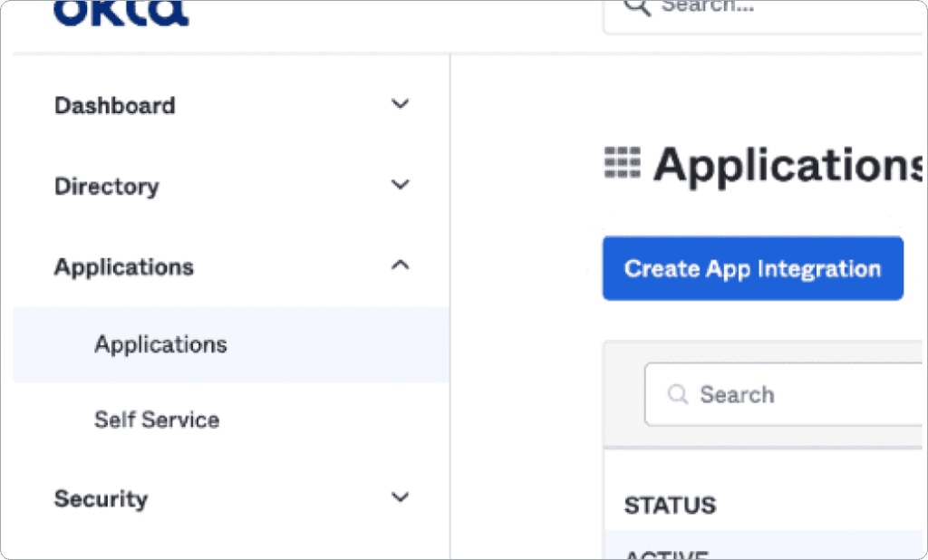
Task: Click the Create App Integration button
Action: pos(752,268)
